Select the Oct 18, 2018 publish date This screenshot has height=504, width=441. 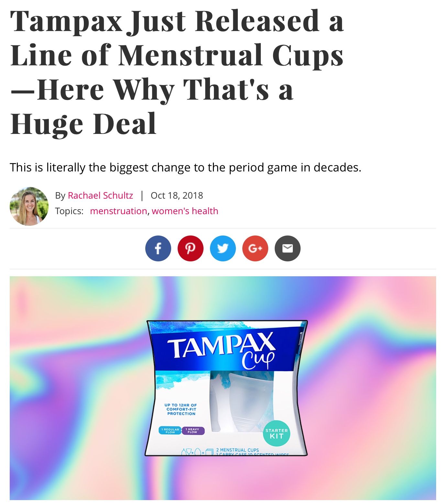[x=177, y=195]
